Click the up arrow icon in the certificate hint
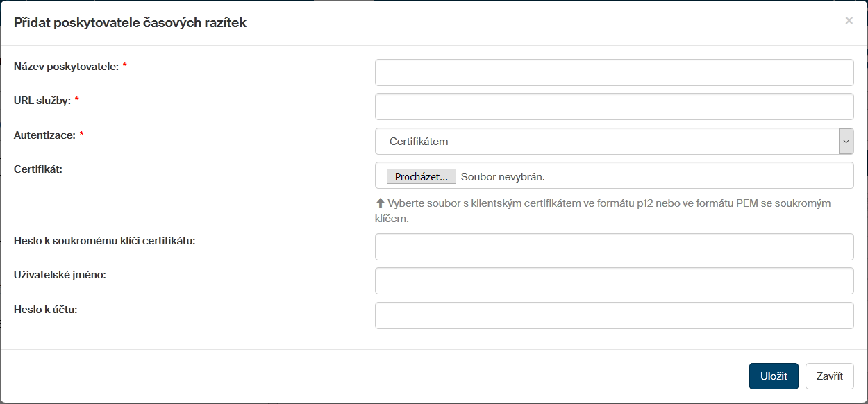 click(380, 203)
